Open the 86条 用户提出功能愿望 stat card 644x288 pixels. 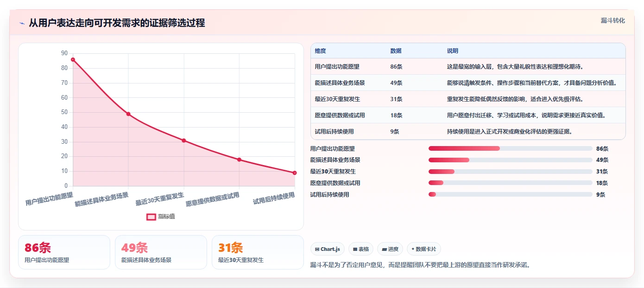pyautogui.click(x=64, y=252)
